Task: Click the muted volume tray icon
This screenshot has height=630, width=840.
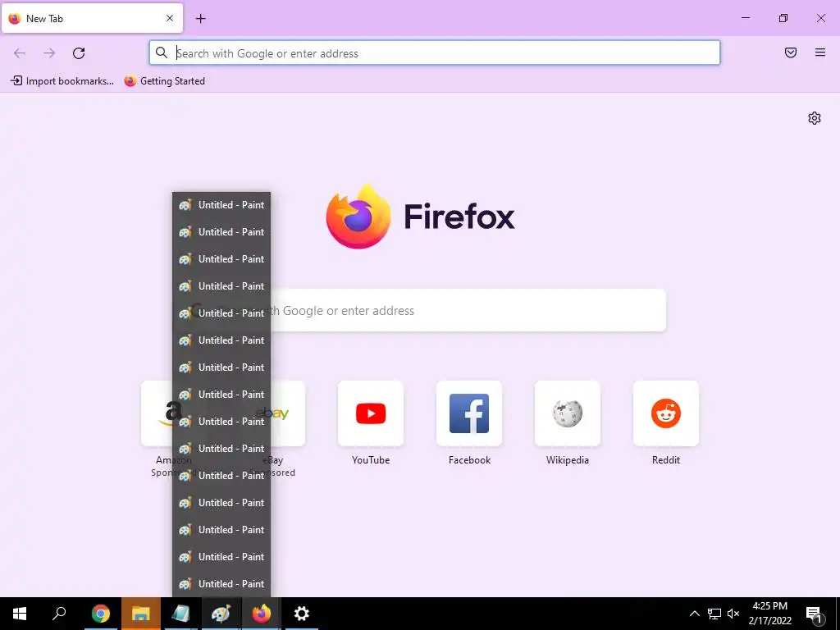Action: point(733,614)
